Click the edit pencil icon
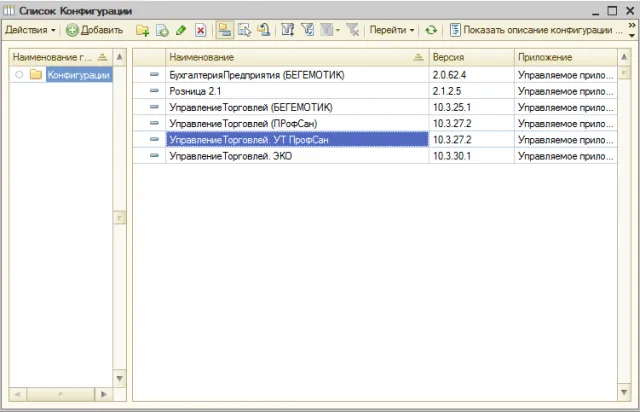The width and height of the screenshot is (640, 412). (181, 30)
